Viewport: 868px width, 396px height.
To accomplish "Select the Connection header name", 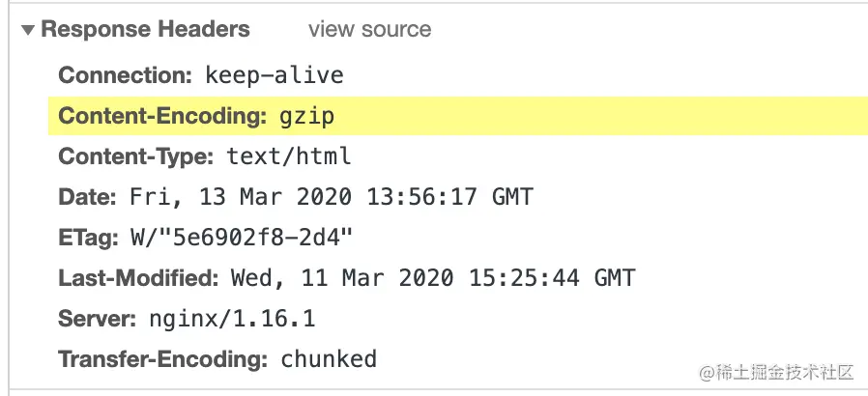I will pyautogui.click(x=127, y=75).
